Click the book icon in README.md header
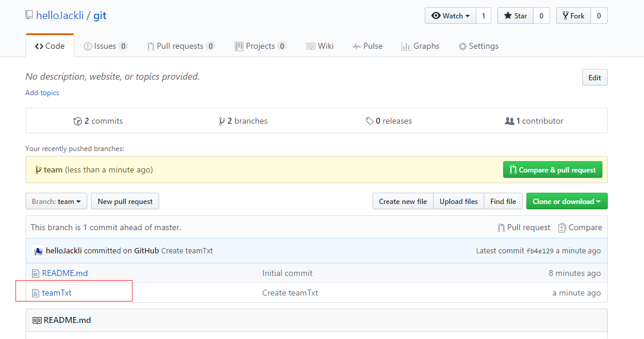Screen dimensions: 644x339 (37, 321)
